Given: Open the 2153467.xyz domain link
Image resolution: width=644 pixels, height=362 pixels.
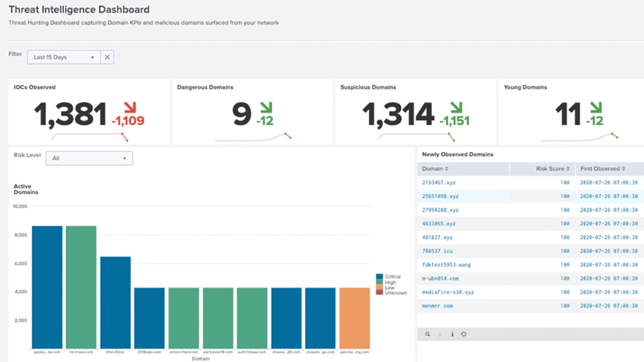Looking at the screenshot, I should click(439, 183).
